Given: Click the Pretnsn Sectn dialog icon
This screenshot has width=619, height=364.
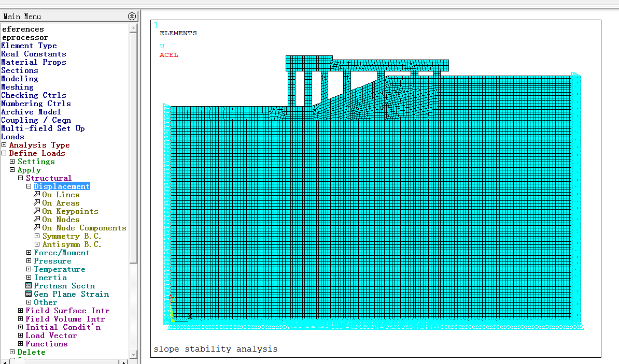Looking at the screenshot, I should 29,286.
